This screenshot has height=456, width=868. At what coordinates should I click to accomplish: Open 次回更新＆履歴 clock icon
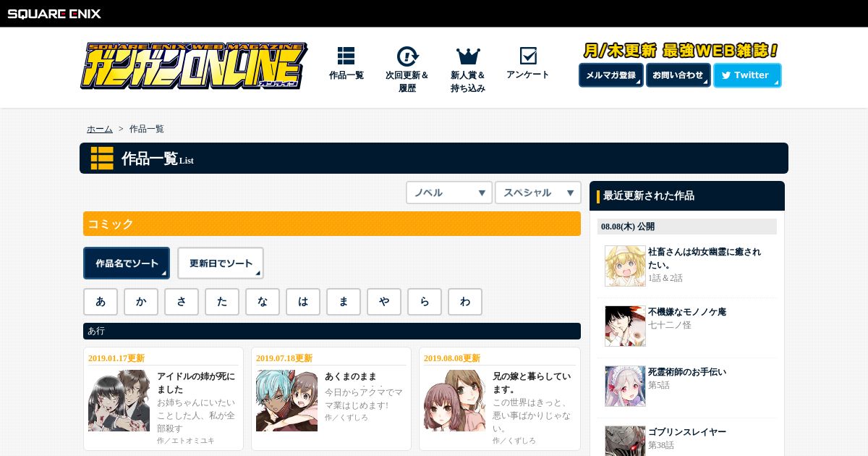407,56
